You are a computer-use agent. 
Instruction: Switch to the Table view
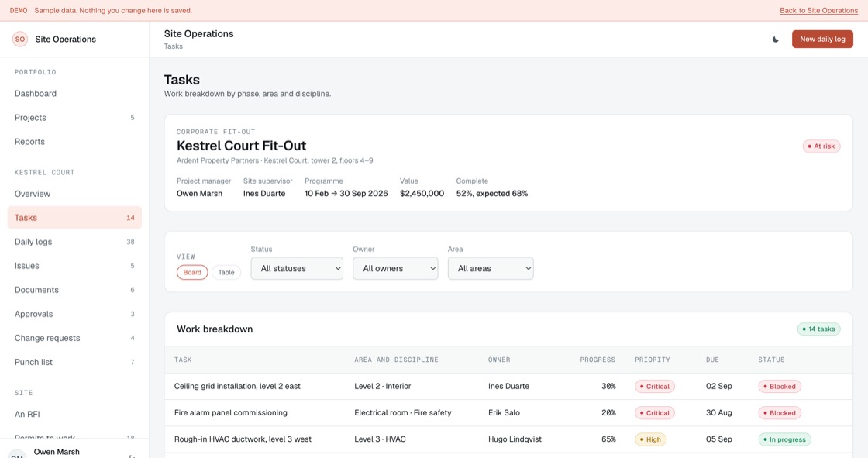226,273
